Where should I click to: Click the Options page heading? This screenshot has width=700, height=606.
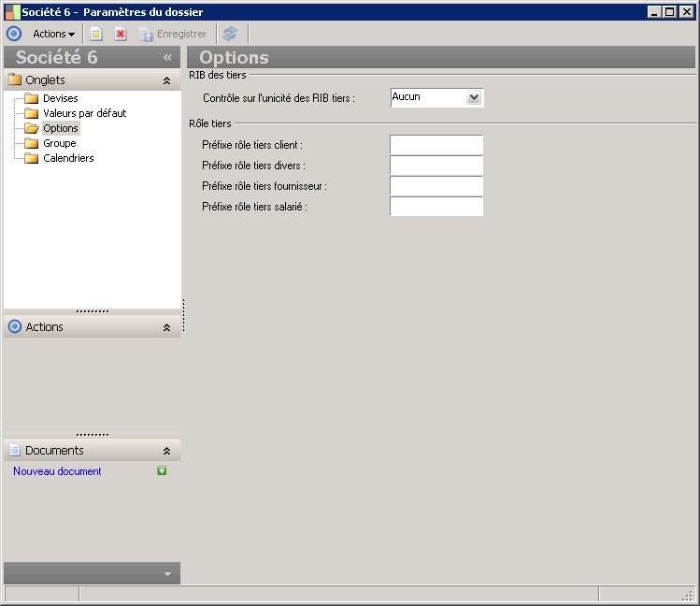point(234,58)
